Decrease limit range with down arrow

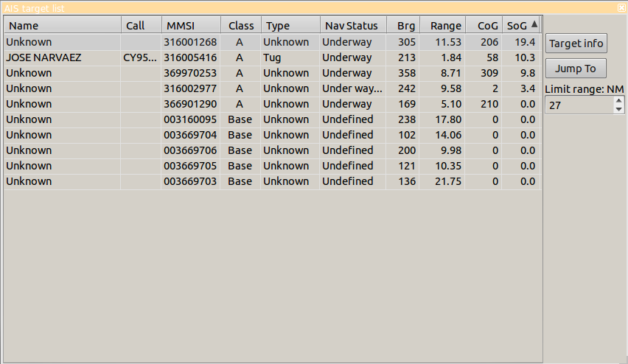tap(619, 110)
